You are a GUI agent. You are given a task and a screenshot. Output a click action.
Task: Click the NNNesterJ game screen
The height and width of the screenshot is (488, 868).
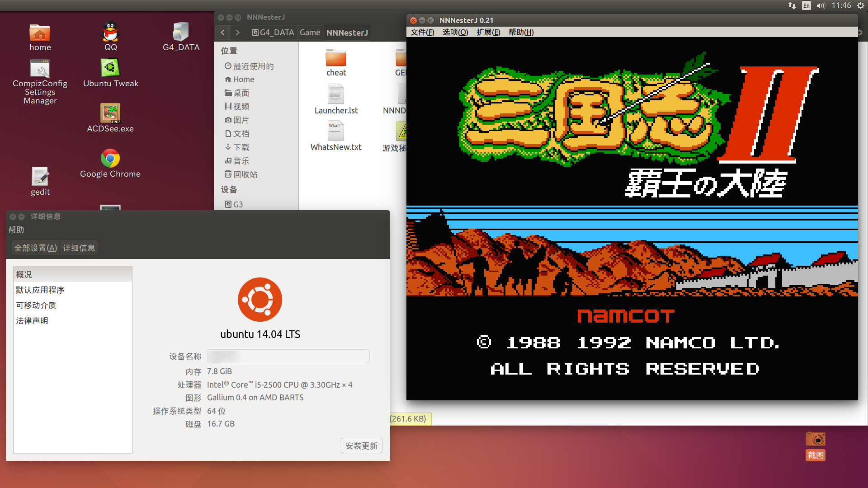tap(632, 218)
